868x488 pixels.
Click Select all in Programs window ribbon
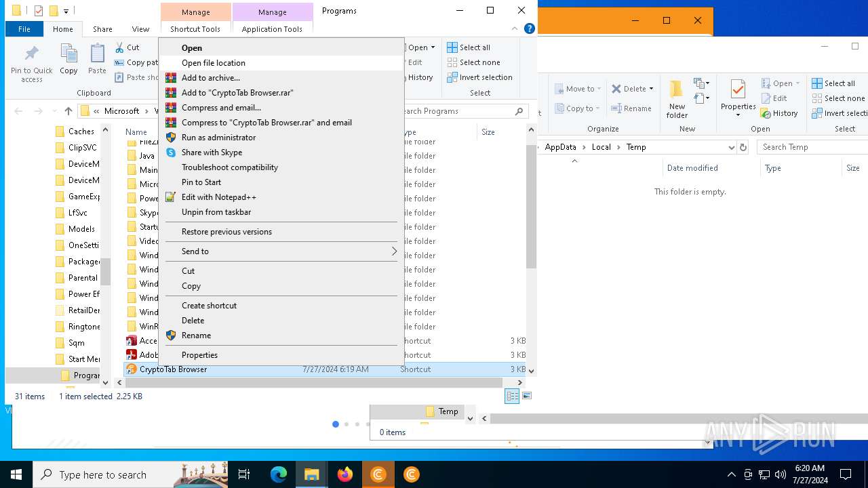[x=468, y=47]
